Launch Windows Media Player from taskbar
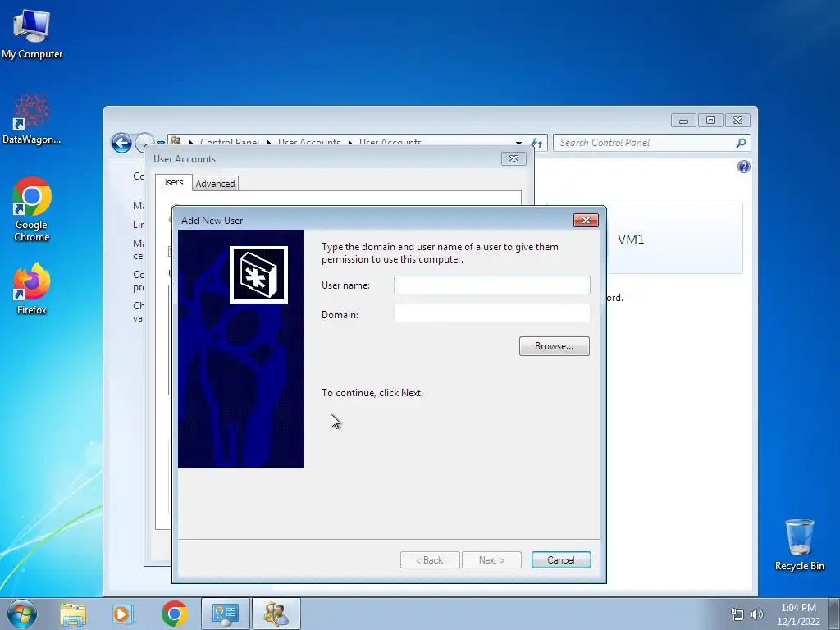The image size is (840, 630). click(122, 614)
